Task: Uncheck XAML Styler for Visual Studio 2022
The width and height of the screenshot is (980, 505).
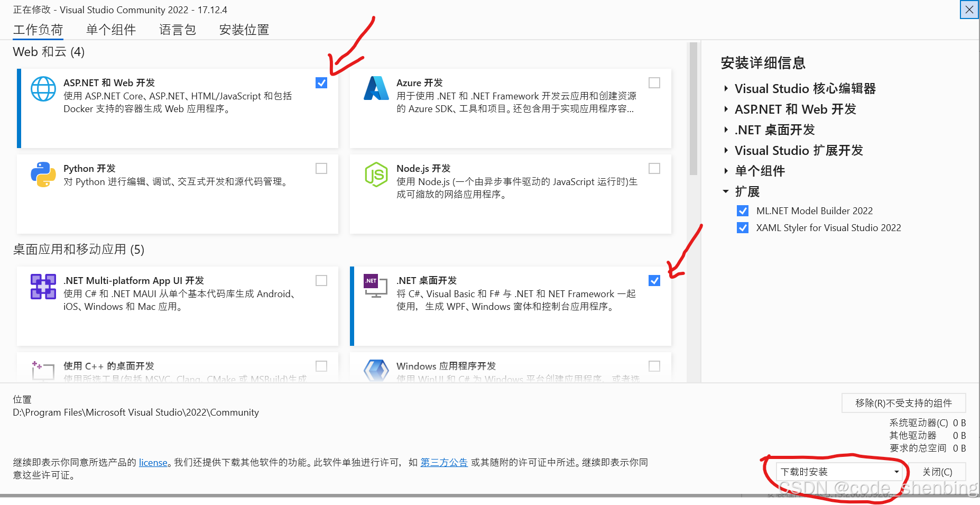Action: coord(743,228)
